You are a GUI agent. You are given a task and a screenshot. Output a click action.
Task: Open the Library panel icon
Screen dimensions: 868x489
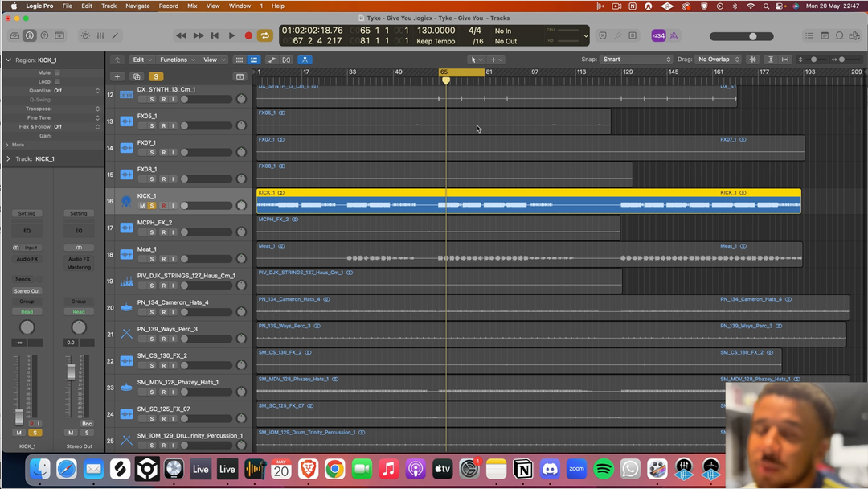click(14, 35)
